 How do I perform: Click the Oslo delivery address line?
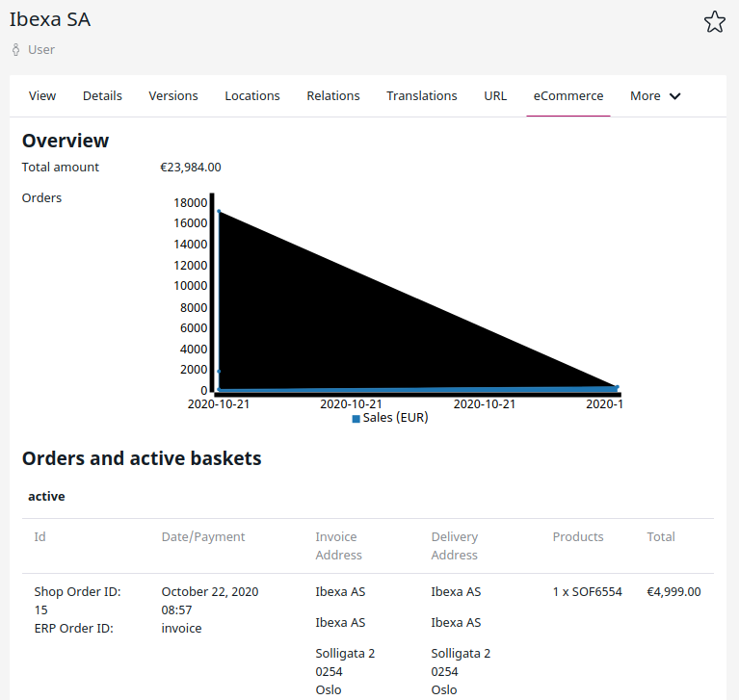coord(444,690)
